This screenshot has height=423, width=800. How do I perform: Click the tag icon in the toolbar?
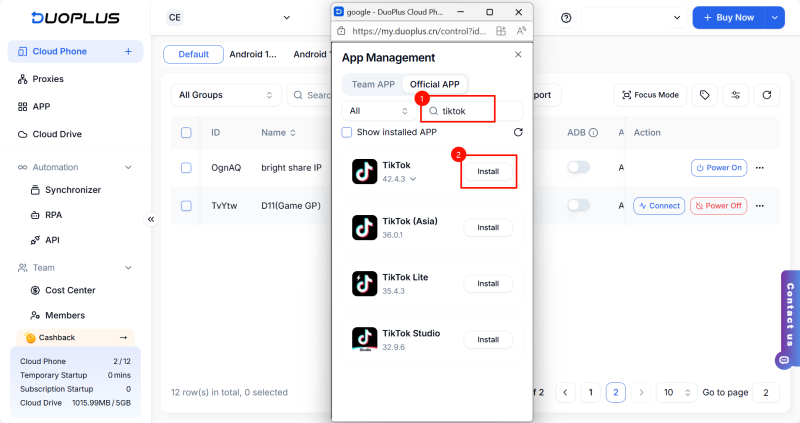click(705, 95)
